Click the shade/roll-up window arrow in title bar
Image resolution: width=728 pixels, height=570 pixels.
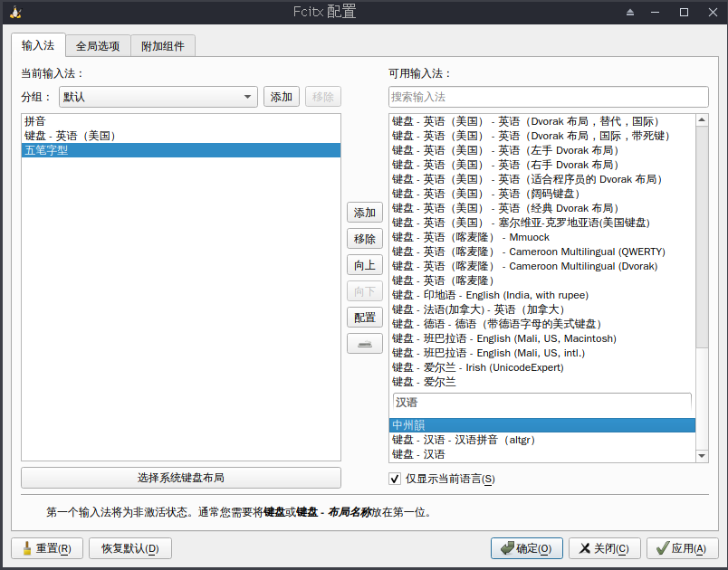[630, 12]
